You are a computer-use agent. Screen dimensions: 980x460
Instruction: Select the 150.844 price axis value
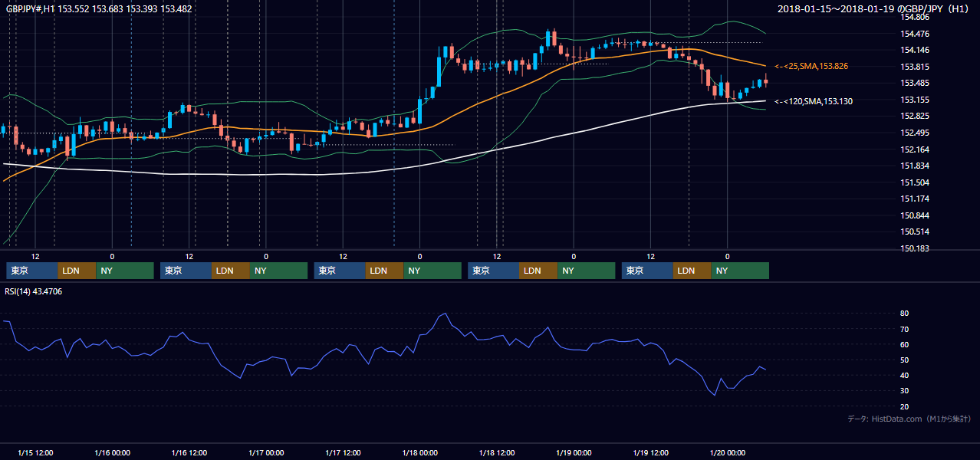[x=916, y=215]
